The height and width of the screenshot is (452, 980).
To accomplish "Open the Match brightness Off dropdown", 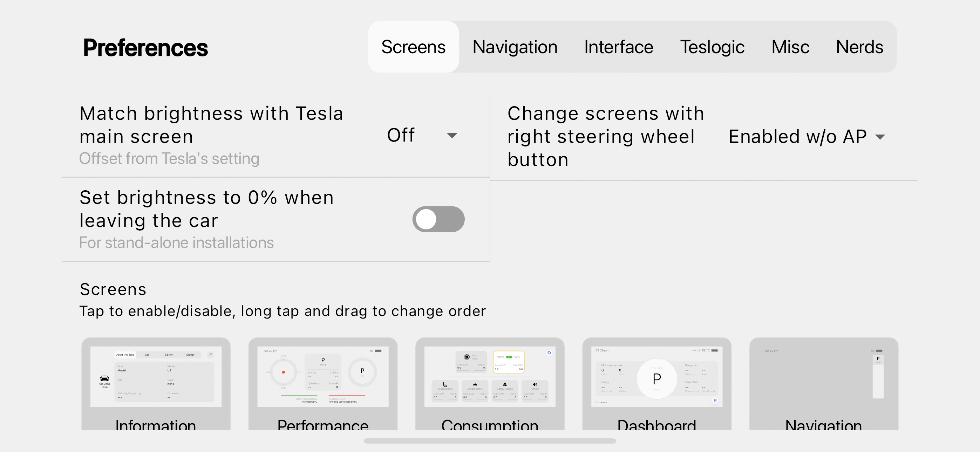I will (422, 136).
